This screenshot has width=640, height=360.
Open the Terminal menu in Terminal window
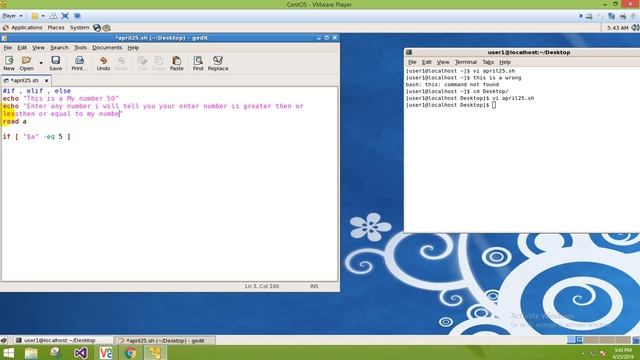point(466,62)
